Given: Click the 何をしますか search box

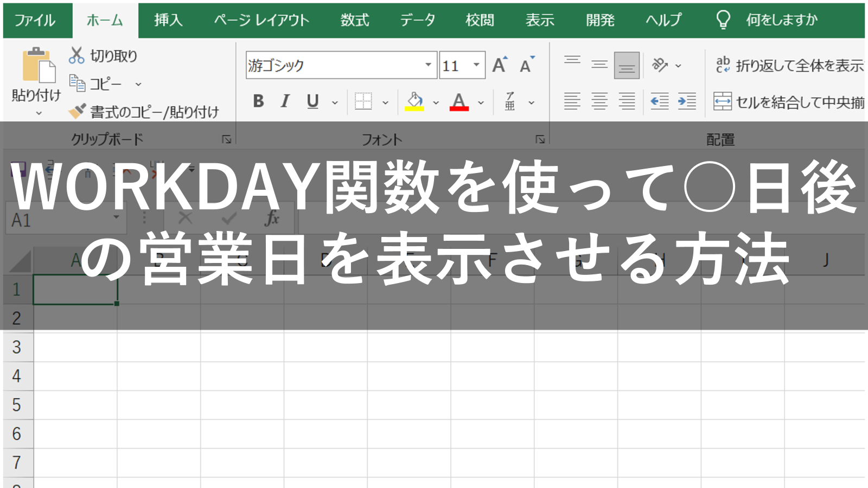Looking at the screenshot, I should click(x=782, y=21).
